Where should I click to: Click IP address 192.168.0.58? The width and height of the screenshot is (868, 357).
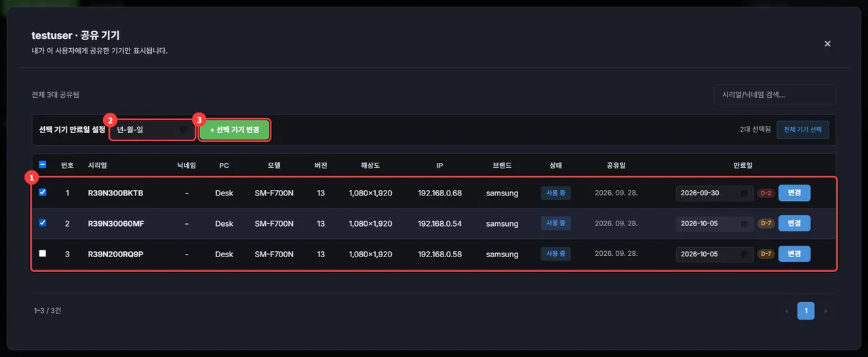click(439, 255)
